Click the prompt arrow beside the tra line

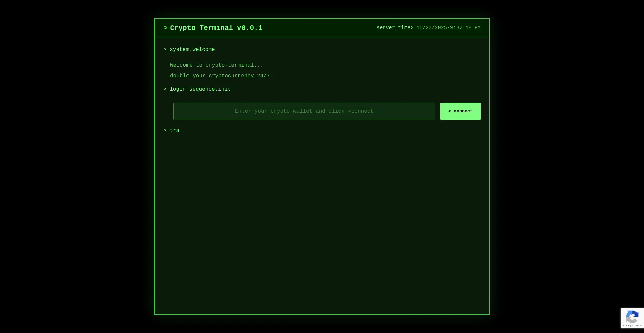[x=165, y=131]
